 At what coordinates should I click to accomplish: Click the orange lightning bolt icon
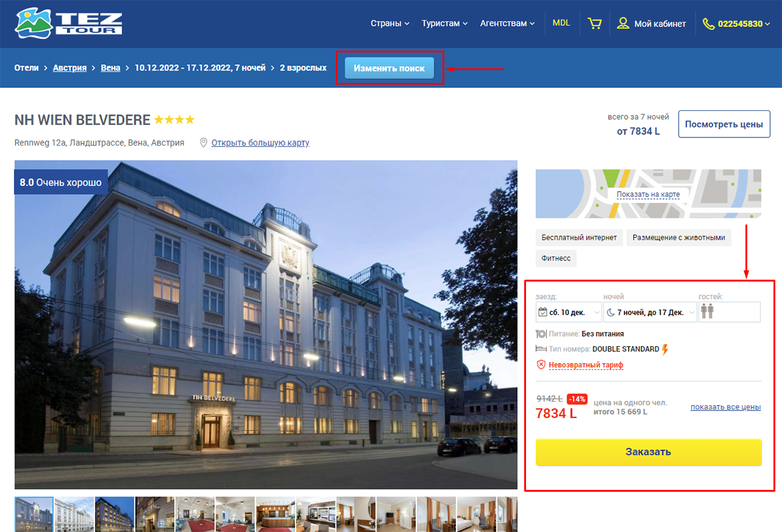coord(665,349)
